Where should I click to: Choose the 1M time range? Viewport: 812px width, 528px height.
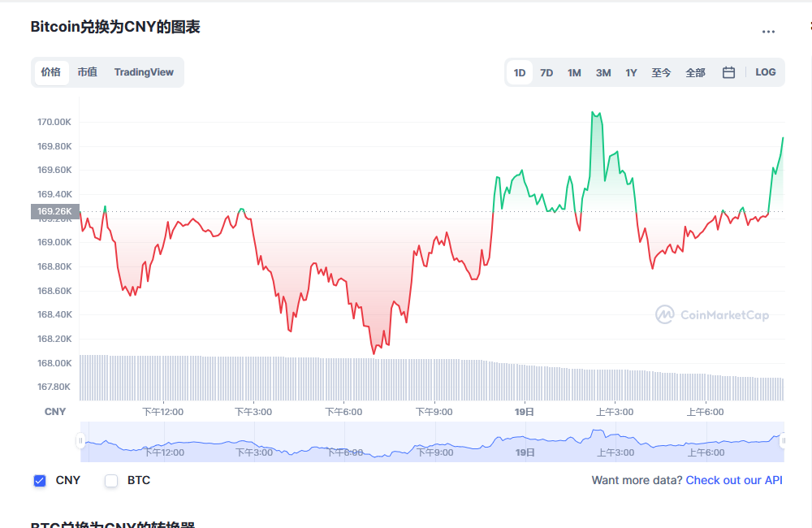574,72
